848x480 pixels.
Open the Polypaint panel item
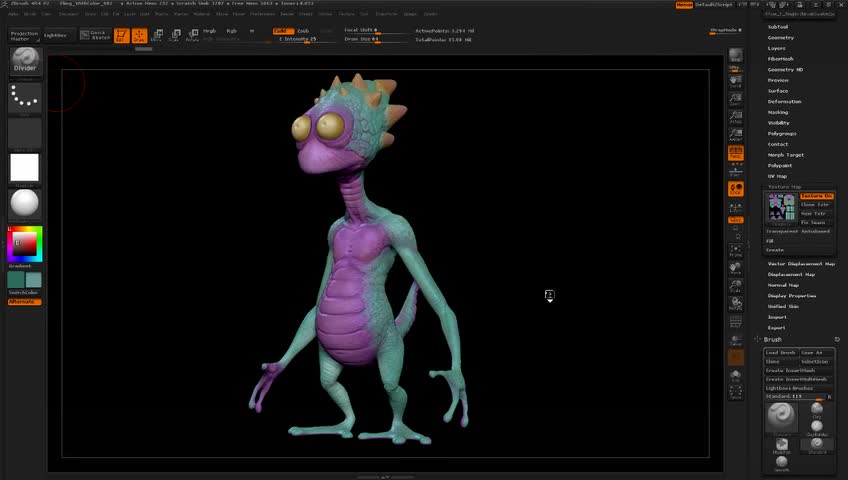[780, 166]
